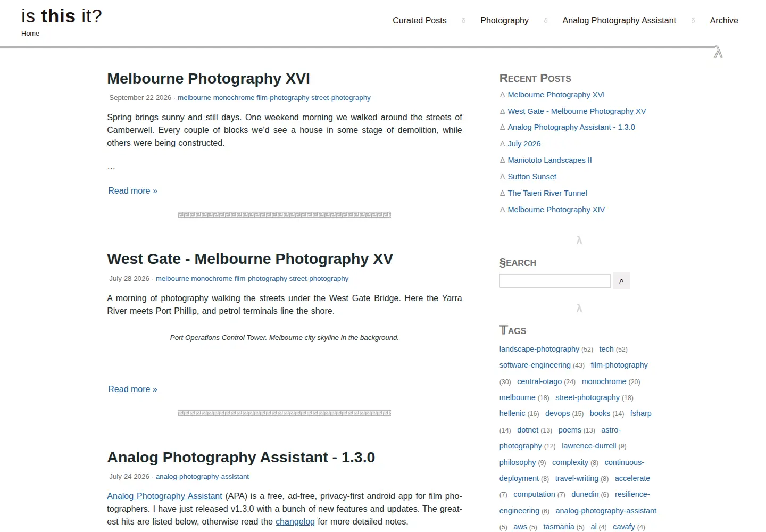The width and height of the screenshot is (766, 532).
Task: Follow the inline Analog Photography Assistant link
Action: point(164,496)
